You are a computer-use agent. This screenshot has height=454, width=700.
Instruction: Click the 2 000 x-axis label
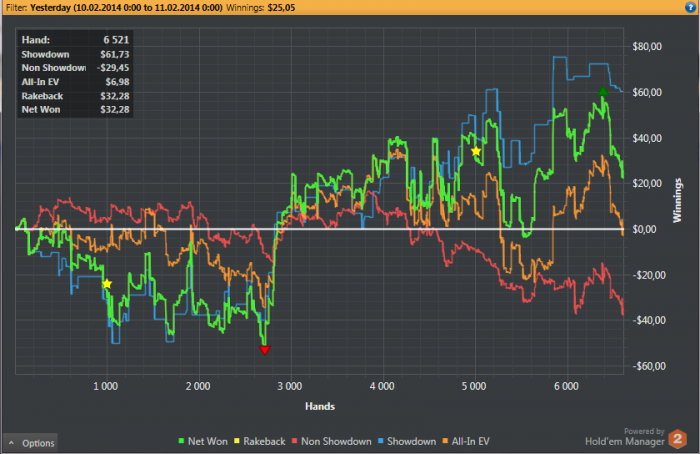(x=198, y=386)
